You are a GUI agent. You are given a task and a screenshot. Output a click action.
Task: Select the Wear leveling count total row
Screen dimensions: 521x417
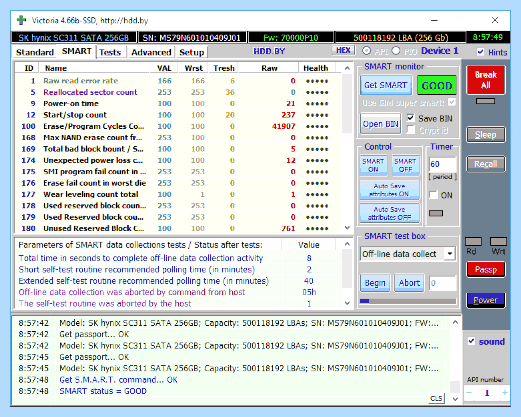[178, 194]
